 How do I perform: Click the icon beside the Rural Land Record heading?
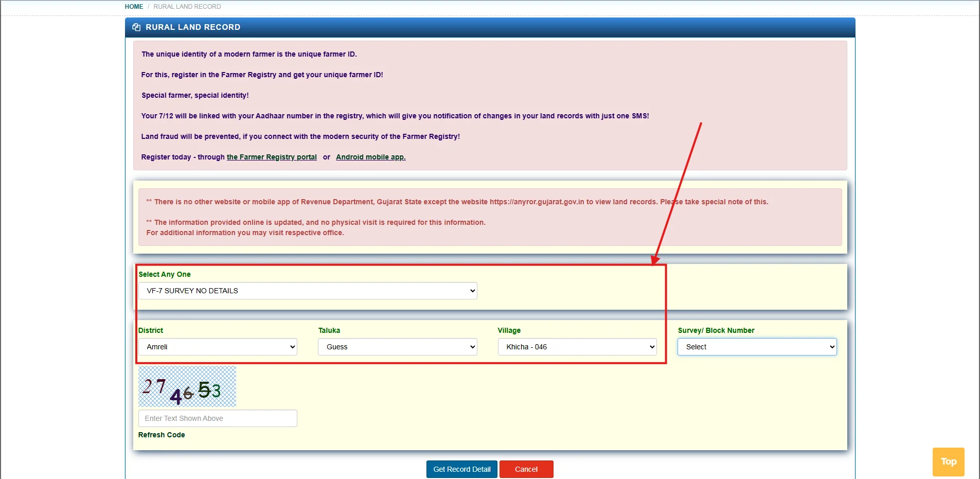pos(136,27)
